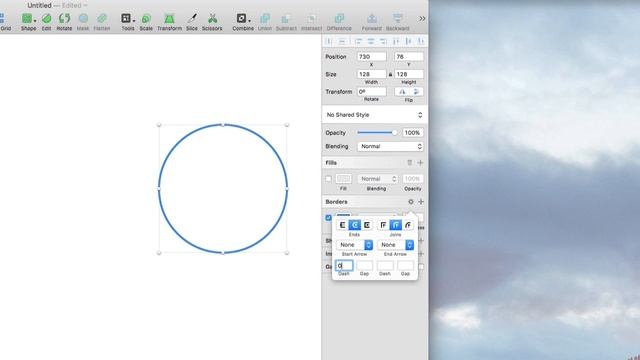Open the Start Arrow dropdown
640x360 pixels.
click(354, 245)
